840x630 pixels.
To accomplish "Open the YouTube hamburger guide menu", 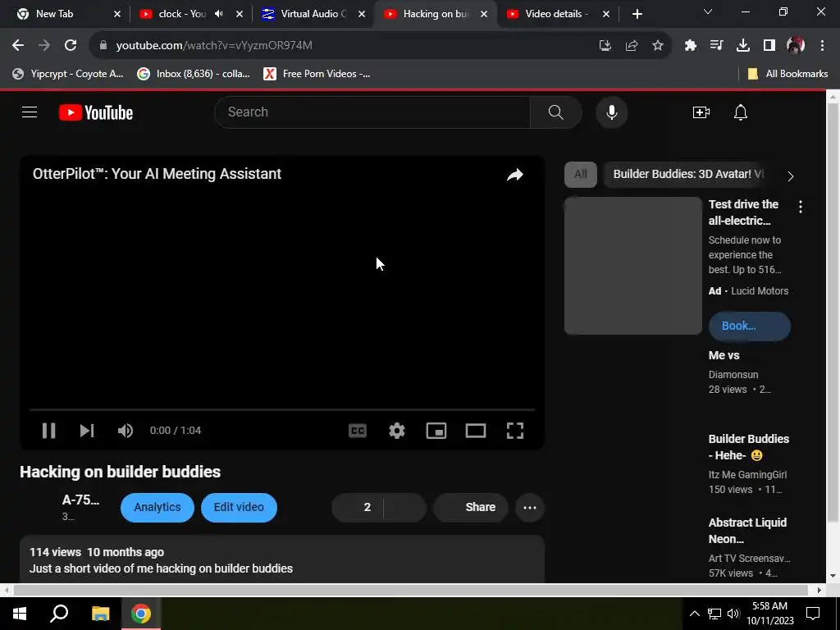I will point(30,112).
